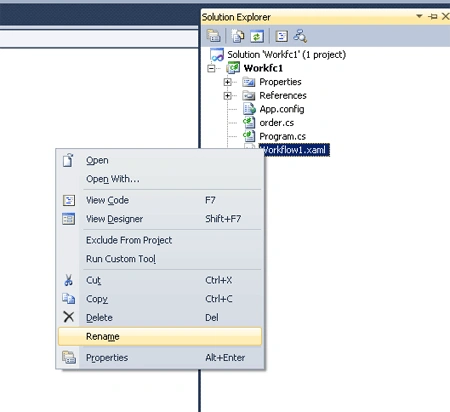Viewport: 450px width, 412px height.
Task: Choose Properties at the context menu bottom
Action: coord(160,358)
